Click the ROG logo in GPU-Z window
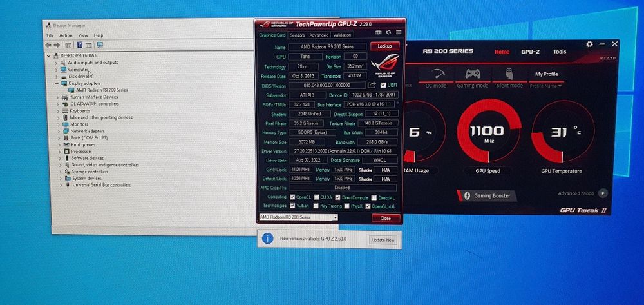Viewport: 644px width, 305px height. click(x=385, y=66)
